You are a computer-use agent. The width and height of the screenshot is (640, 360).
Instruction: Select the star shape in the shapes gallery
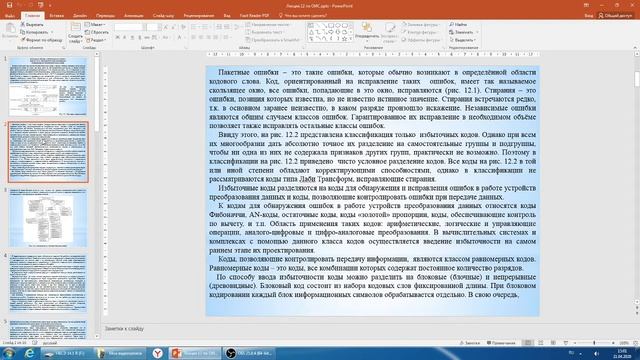pos(344,39)
